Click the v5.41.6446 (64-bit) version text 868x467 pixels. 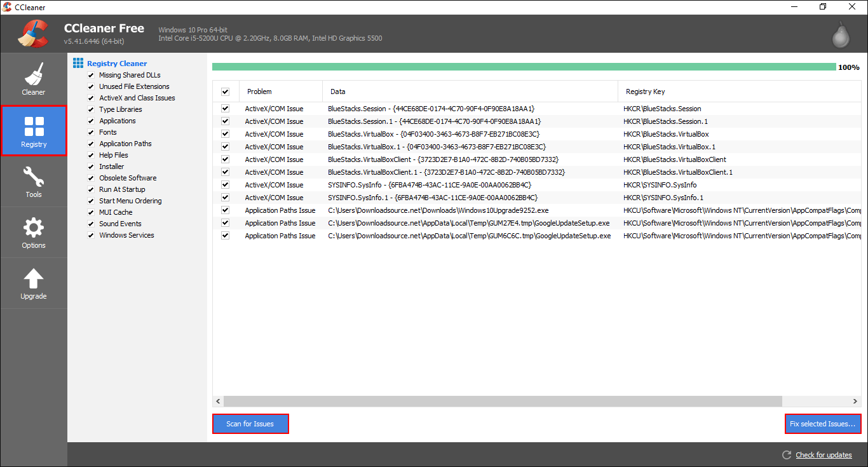94,41
